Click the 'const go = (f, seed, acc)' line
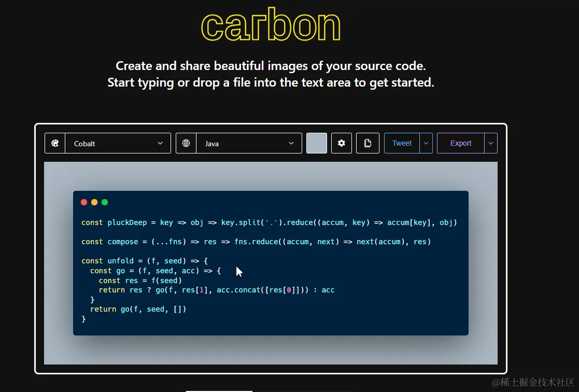579x392 pixels. [156, 271]
